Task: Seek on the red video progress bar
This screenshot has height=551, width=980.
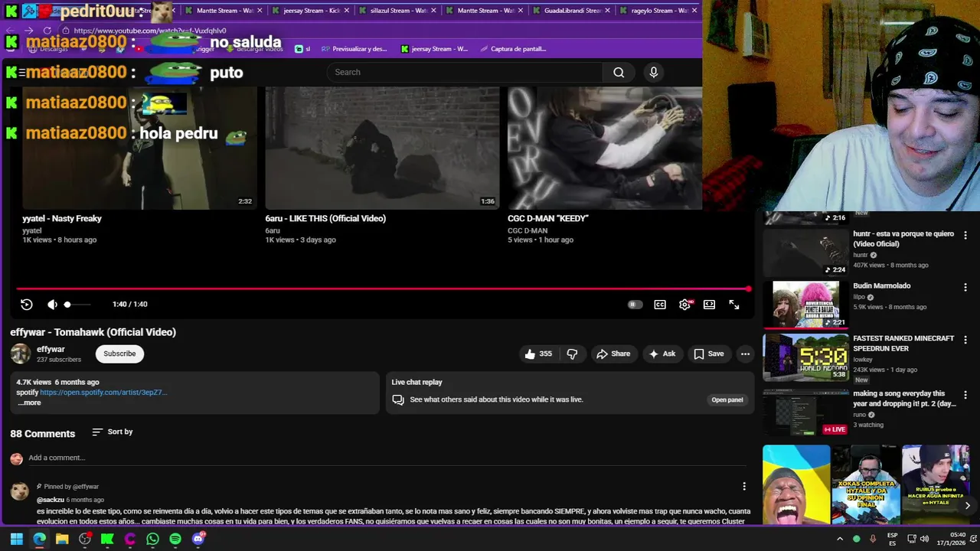Action: click(383, 289)
